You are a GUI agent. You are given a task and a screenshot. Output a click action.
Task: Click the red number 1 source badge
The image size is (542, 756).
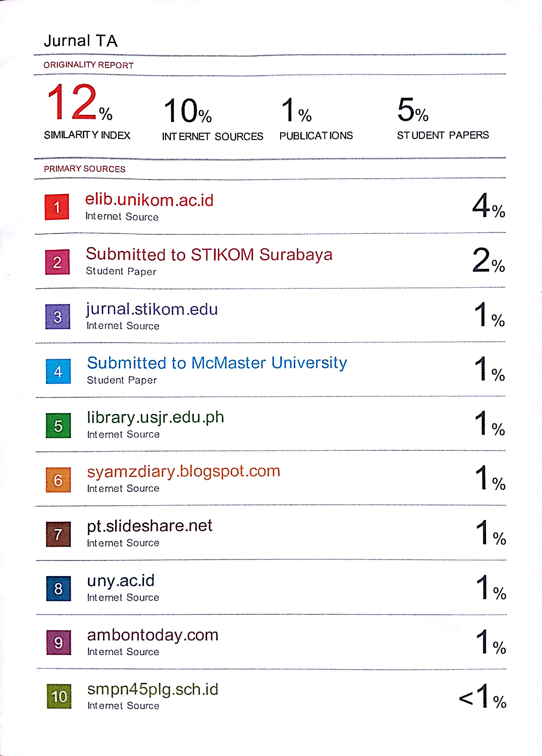coord(57,207)
